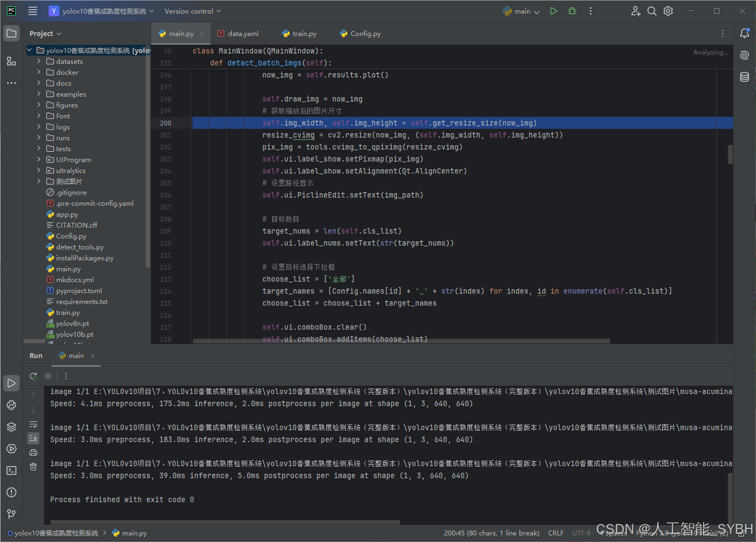This screenshot has width=756, height=542.
Task: Open installPackages.py file
Action: pyautogui.click(x=85, y=258)
